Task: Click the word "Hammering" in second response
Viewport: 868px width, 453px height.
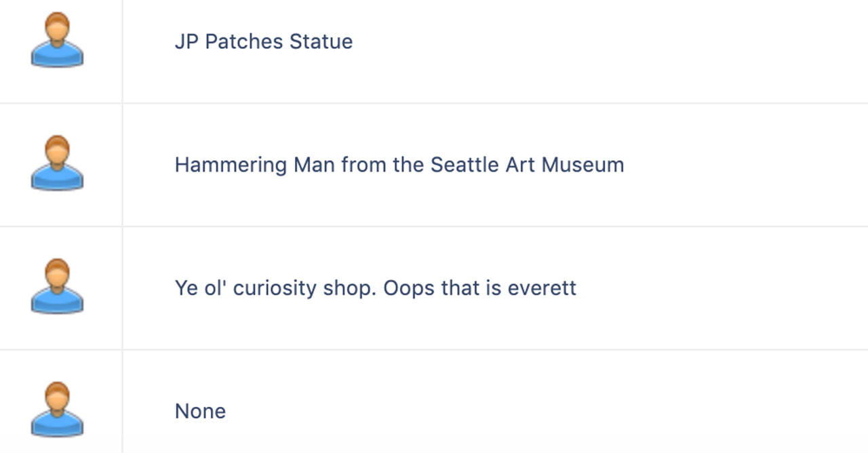Action: (x=231, y=165)
